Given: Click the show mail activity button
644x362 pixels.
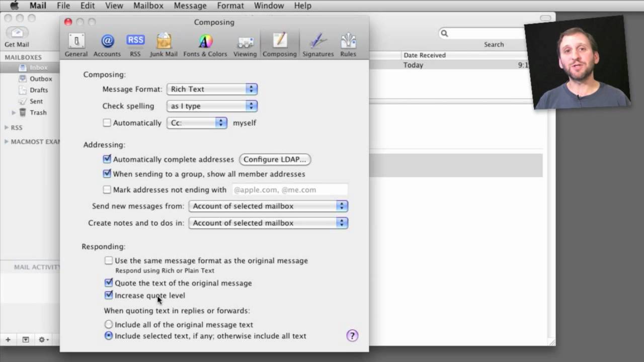Looking at the screenshot, I should click(x=26, y=340).
